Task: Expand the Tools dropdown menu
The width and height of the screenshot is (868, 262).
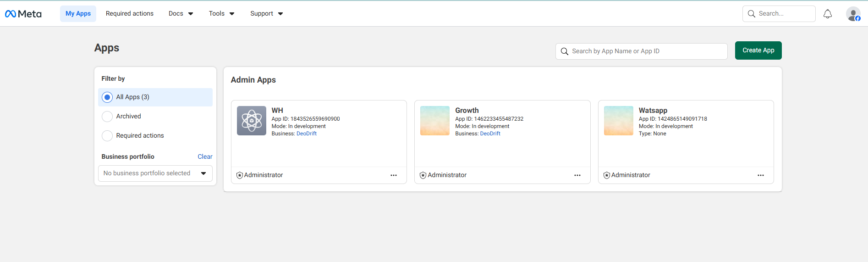Action: point(221,14)
